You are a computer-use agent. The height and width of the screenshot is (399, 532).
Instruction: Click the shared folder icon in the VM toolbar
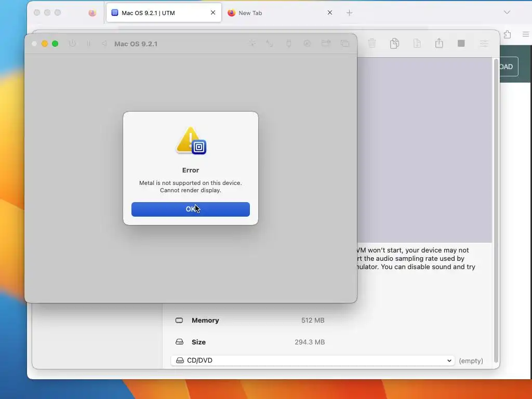[326, 43]
